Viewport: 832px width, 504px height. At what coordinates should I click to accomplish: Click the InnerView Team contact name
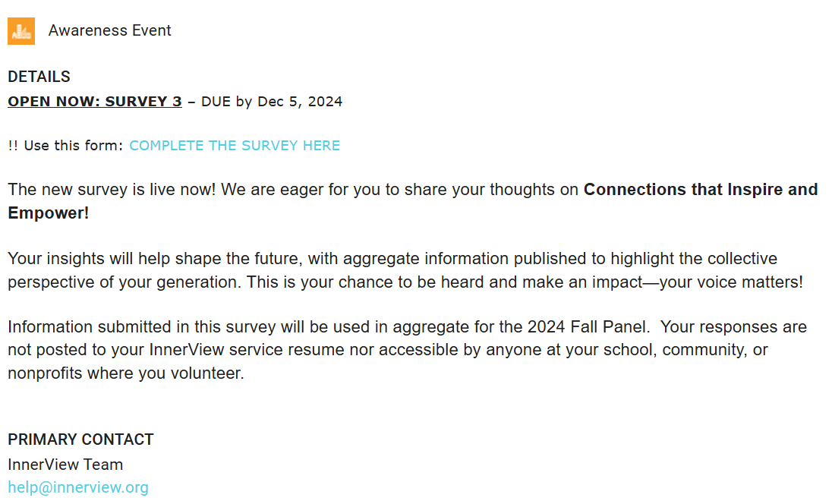65,465
